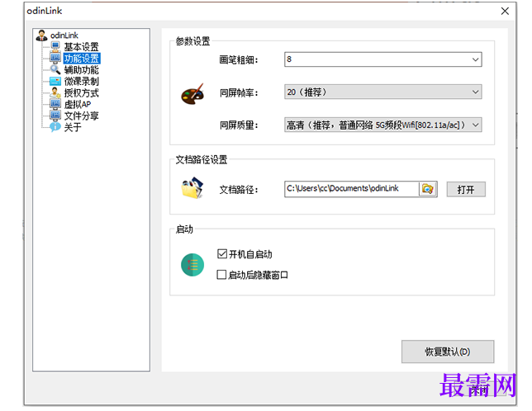
Task: Open 虚拟AP settings
Action: pyautogui.click(x=78, y=104)
